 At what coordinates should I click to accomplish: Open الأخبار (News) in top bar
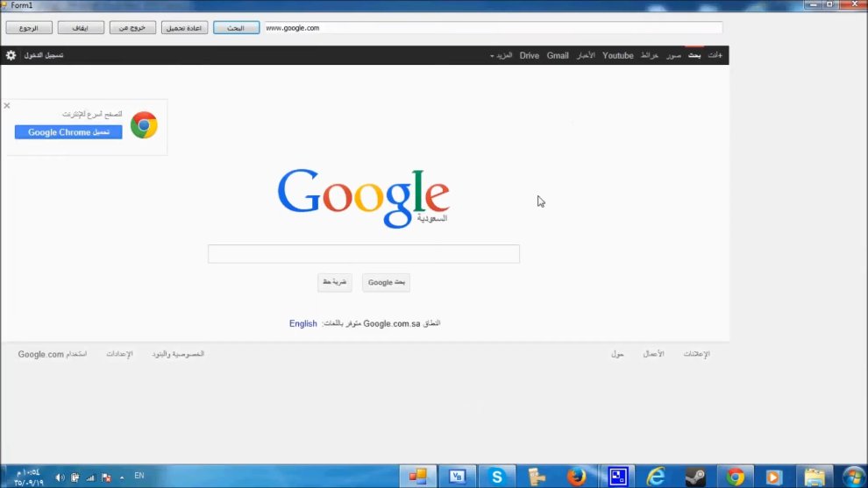pyautogui.click(x=586, y=55)
